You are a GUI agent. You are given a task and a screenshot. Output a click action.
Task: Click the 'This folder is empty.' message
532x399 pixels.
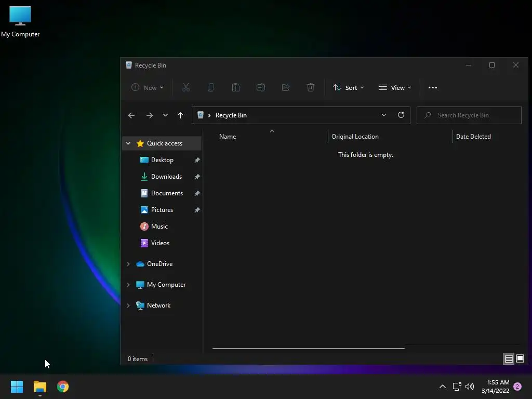click(366, 155)
